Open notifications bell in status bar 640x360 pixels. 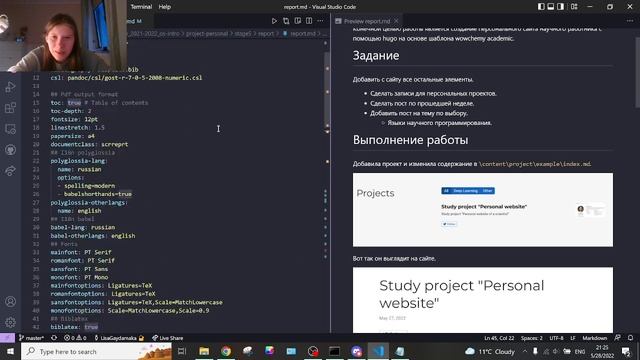(x=631, y=338)
